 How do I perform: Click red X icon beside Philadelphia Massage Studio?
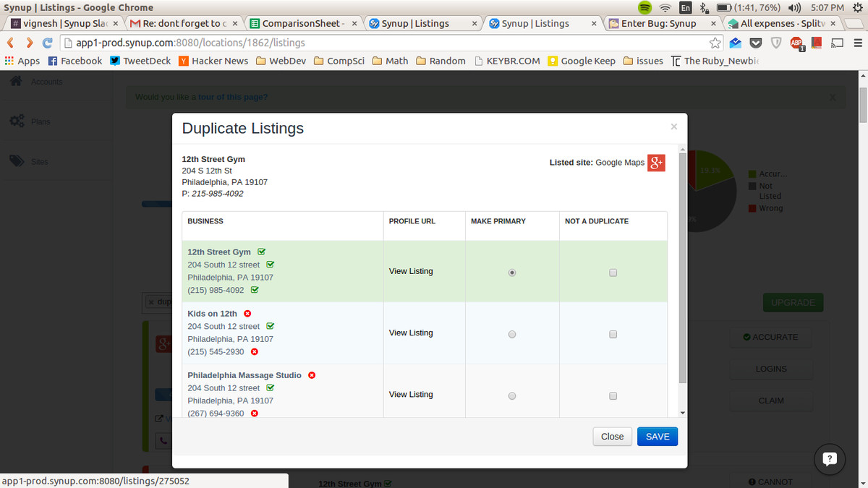tap(312, 375)
